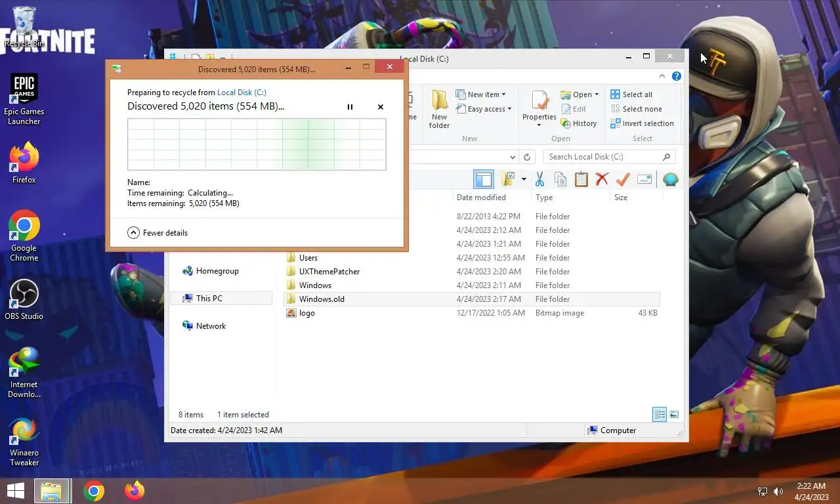Screen dimensions: 840x504
Task: Open Homegroup in the navigation pane
Action: coord(211,271)
